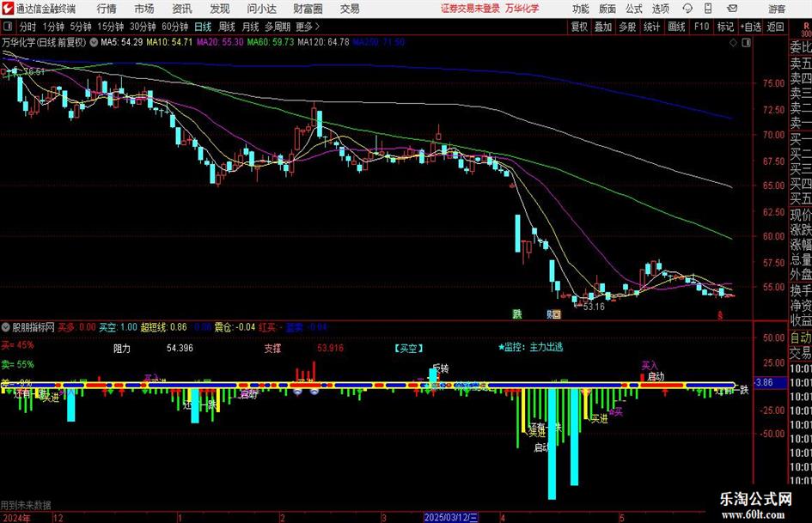Open the 公式 menu
The image size is (812, 523).
click(633, 9)
